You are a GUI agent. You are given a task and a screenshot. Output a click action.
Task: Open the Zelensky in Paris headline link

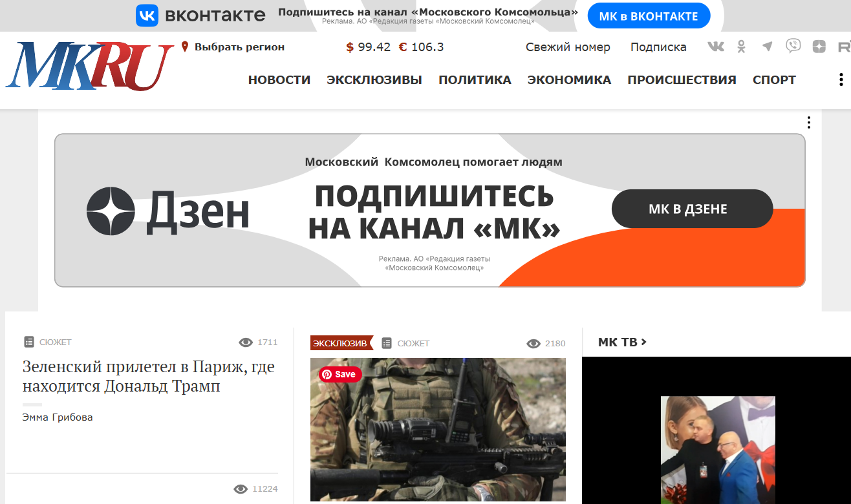(x=147, y=376)
